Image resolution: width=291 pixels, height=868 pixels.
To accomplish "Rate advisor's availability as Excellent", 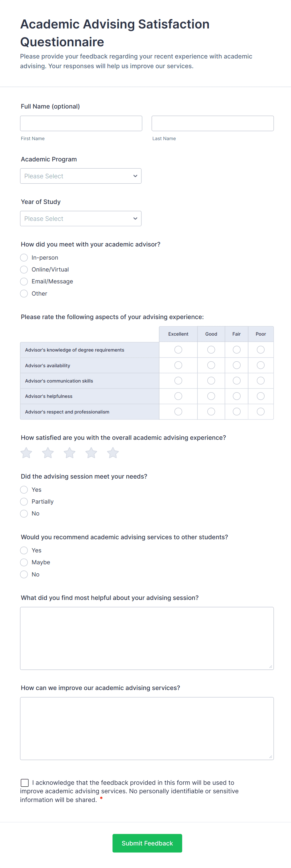I will [178, 365].
